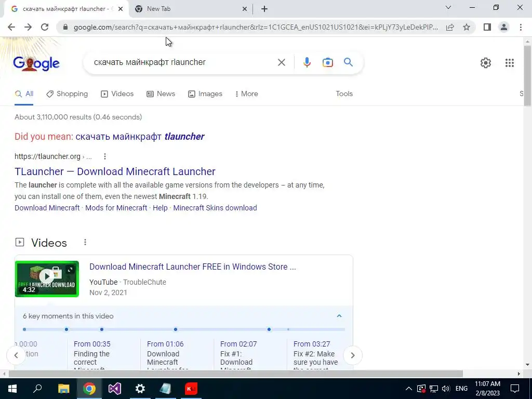Open Download Minecraft Launcher FREE video link

click(193, 267)
